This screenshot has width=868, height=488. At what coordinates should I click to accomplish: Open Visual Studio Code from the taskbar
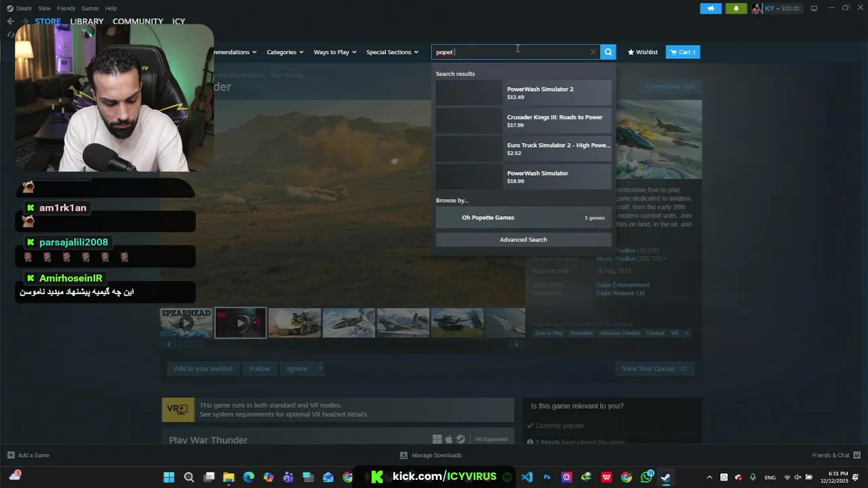(x=527, y=477)
